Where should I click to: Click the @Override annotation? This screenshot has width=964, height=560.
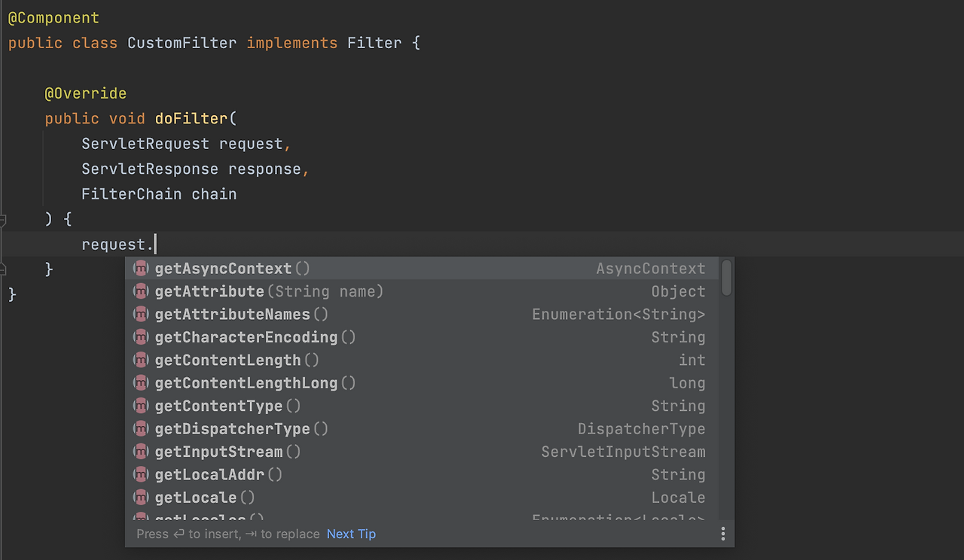click(x=85, y=93)
